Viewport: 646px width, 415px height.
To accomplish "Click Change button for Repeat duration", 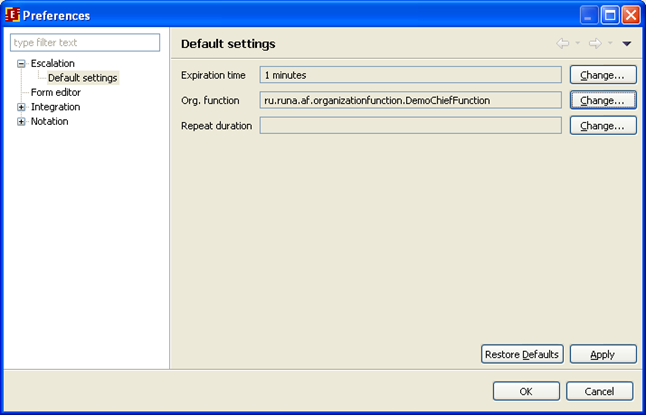I will coord(603,125).
